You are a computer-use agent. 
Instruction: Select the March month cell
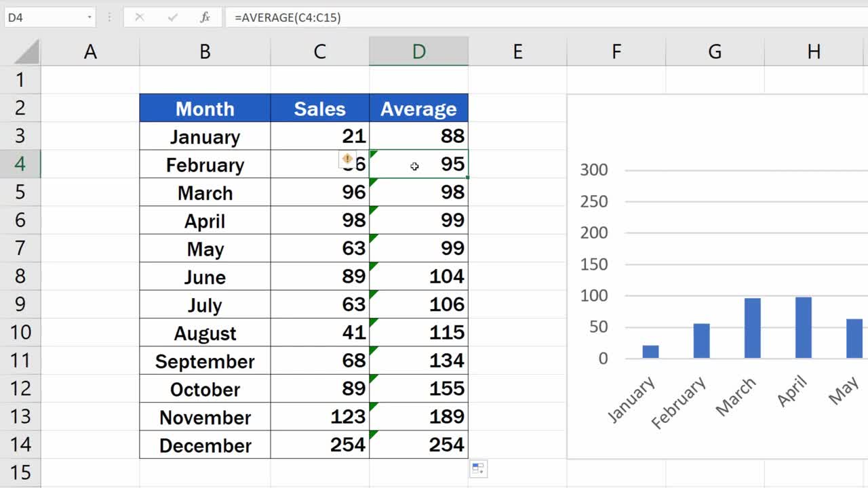click(205, 192)
